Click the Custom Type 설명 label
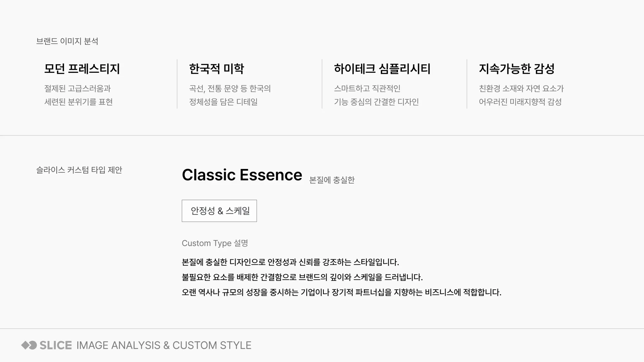 coord(215,243)
